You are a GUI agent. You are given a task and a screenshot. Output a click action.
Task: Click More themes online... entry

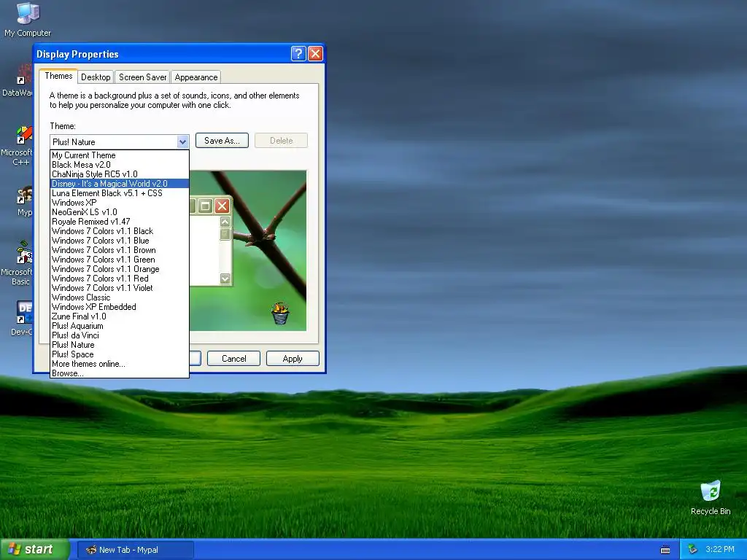point(120,365)
